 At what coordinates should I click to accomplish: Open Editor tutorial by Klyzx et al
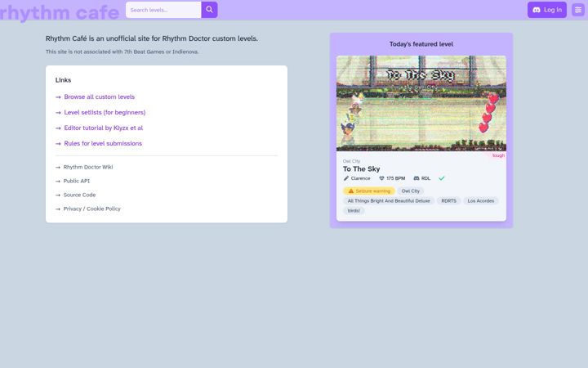click(x=104, y=128)
